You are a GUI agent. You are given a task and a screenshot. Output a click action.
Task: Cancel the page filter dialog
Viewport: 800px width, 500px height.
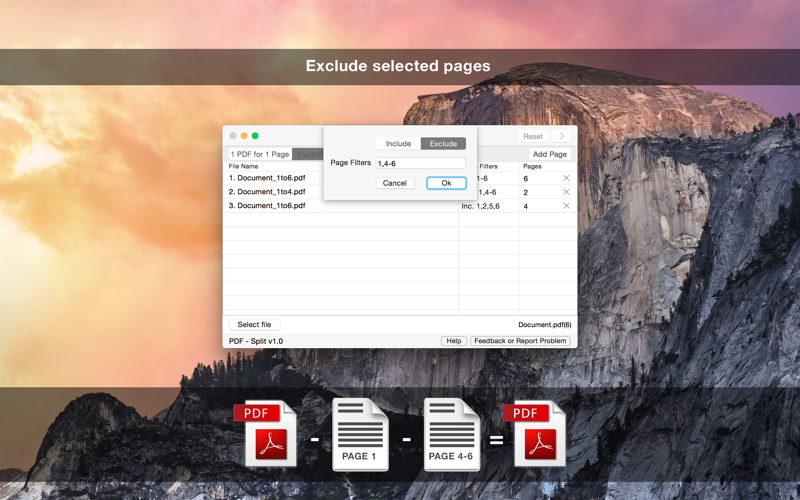(395, 183)
